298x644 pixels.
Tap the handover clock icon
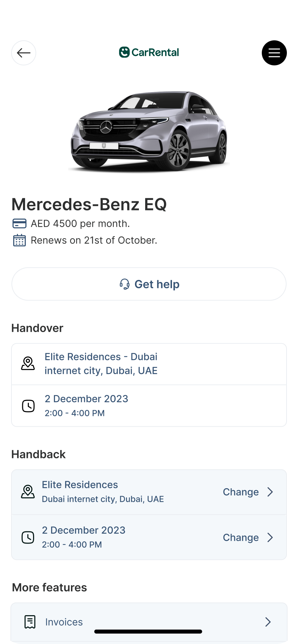click(x=28, y=406)
